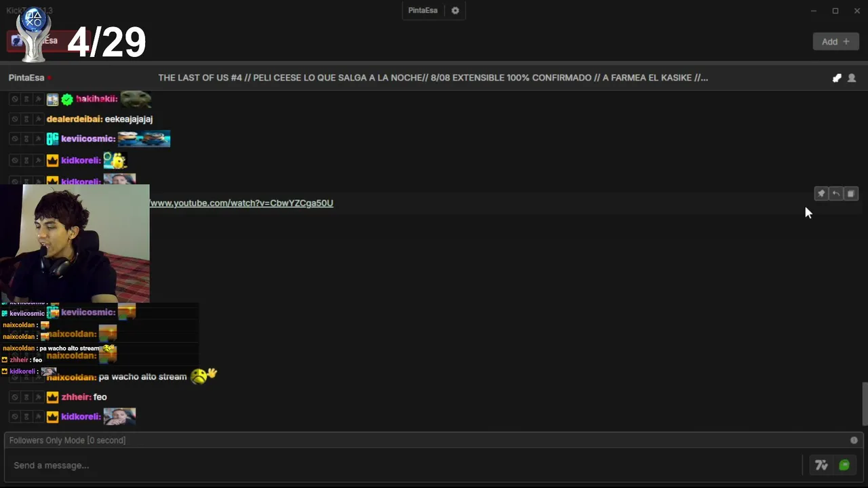Click the third mod action icon on zhheir's row
The height and width of the screenshot is (488, 868).
click(x=38, y=397)
